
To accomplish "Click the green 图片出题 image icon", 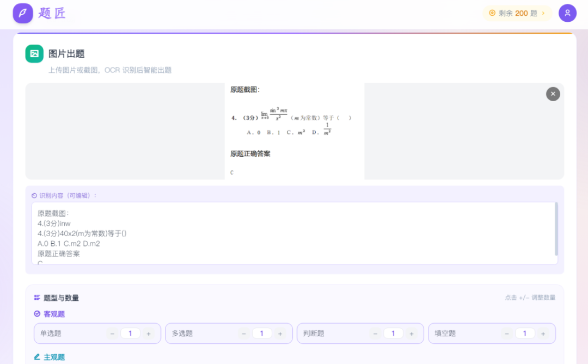I will click(34, 53).
